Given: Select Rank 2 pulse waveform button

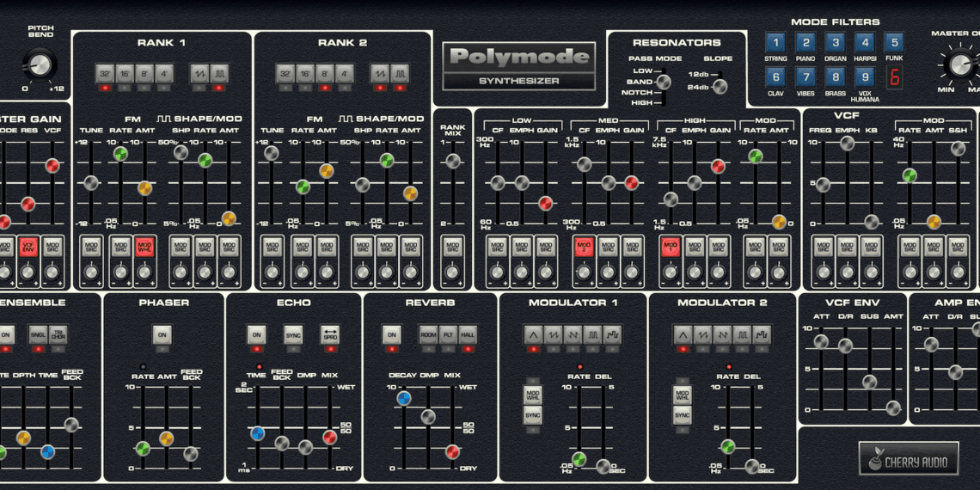Looking at the screenshot, I should click(399, 73).
